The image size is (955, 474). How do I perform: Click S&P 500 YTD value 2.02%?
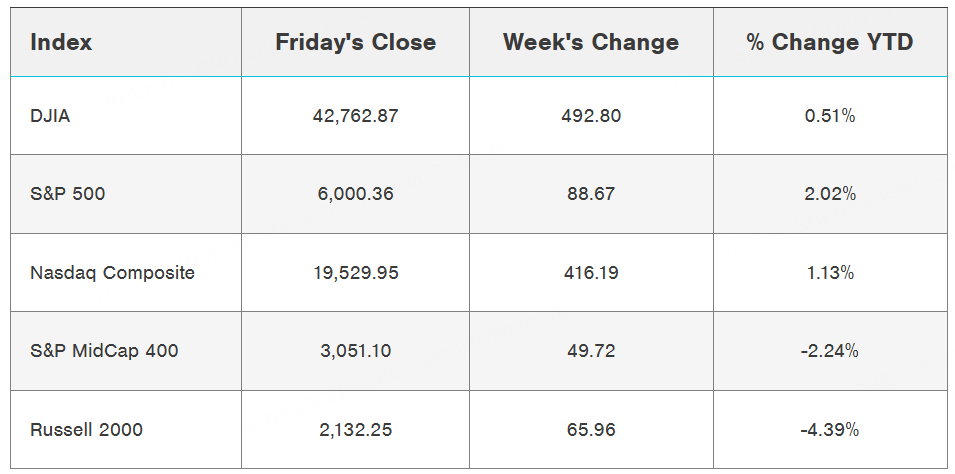coord(830,194)
